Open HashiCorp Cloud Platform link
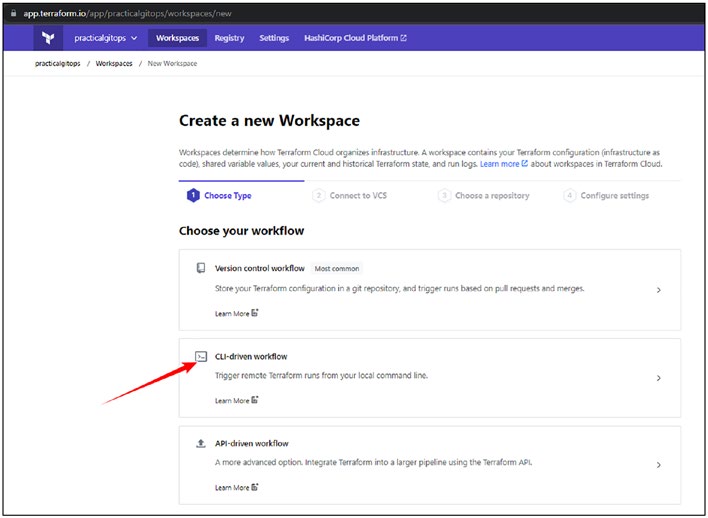Screen dimensions: 708x518 [355, 38]
